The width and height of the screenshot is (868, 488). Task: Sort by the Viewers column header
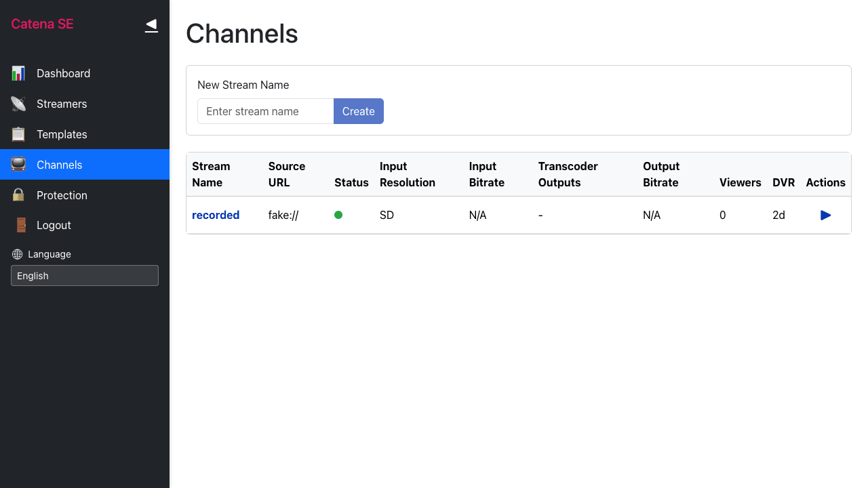(740, 182)
